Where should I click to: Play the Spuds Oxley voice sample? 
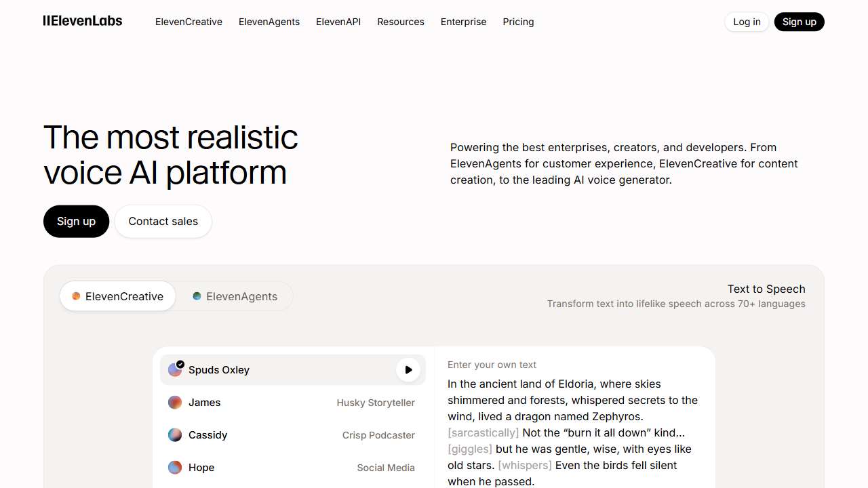tap(408, 370)
